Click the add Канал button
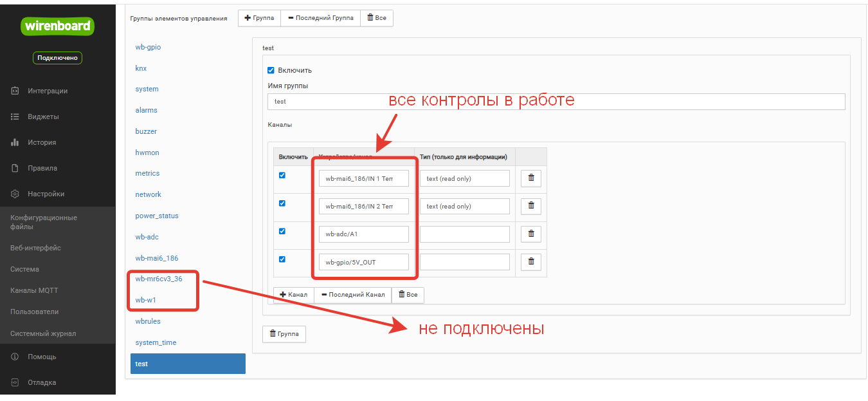868x401 pixels. click(x=294, y=295)
